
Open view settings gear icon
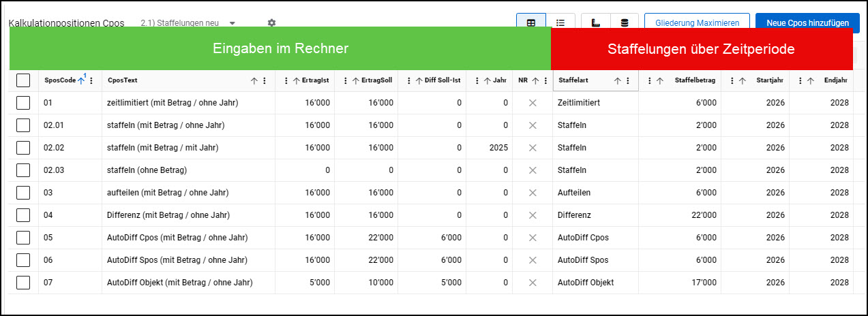(271, 22)
